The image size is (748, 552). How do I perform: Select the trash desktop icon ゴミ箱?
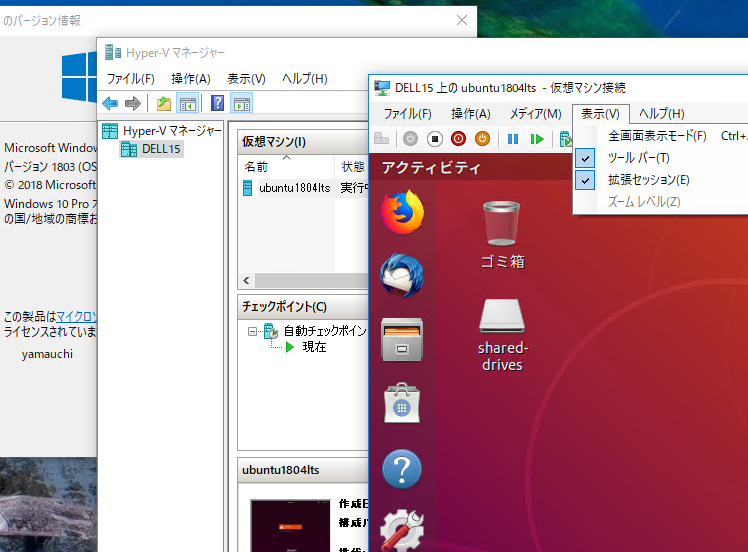click(502, 235)
